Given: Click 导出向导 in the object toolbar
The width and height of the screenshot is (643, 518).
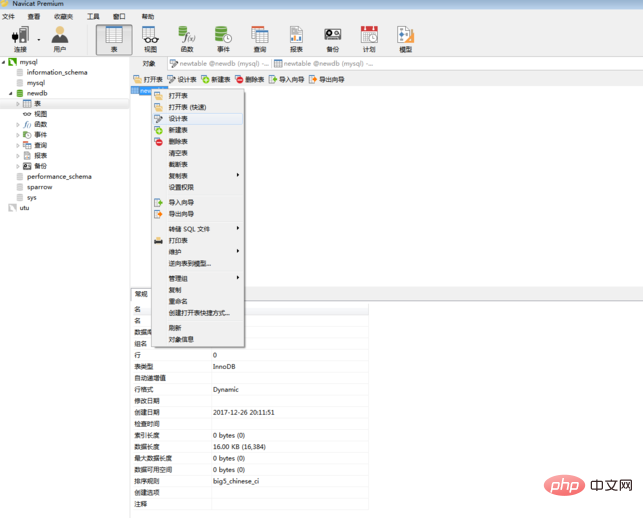Looking at the screenshot, I should [327, 79].
